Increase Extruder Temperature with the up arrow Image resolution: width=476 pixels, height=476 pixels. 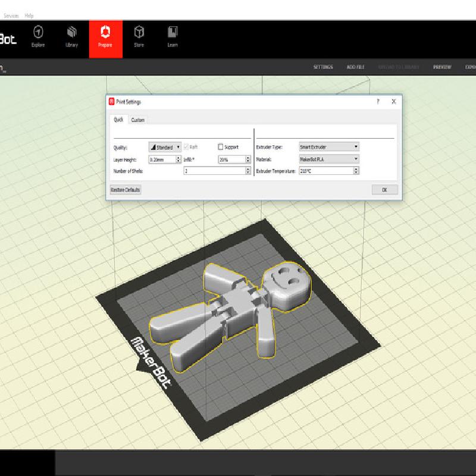tap(356, 169)
